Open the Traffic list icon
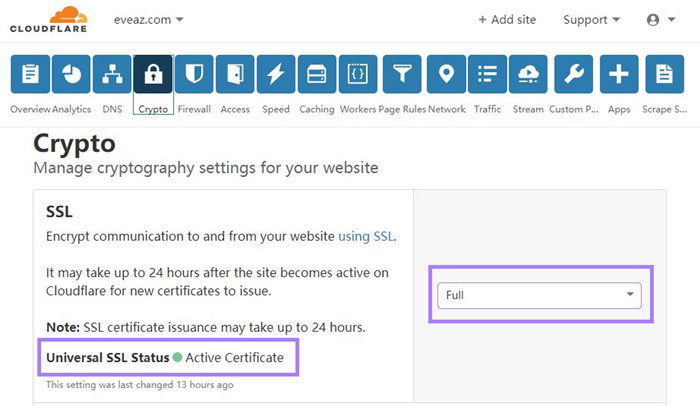700x406 pixels. 488,74
